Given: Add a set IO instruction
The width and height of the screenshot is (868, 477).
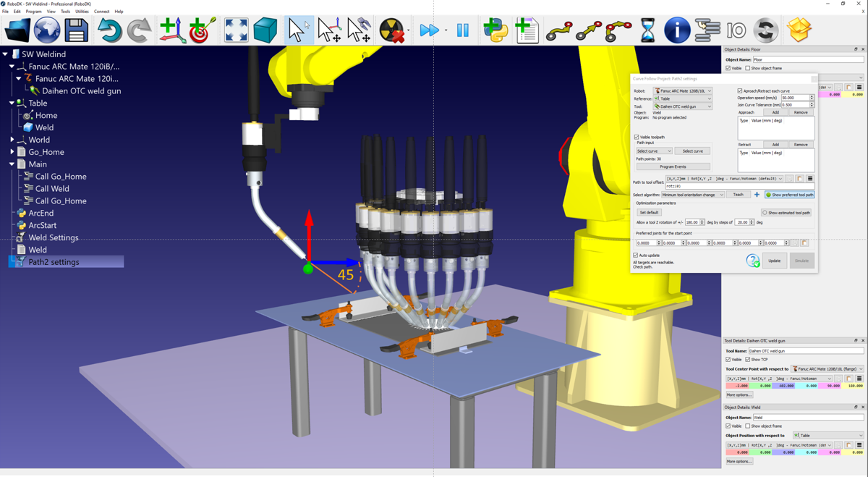Looking at the screenshot, I should 736,30.
